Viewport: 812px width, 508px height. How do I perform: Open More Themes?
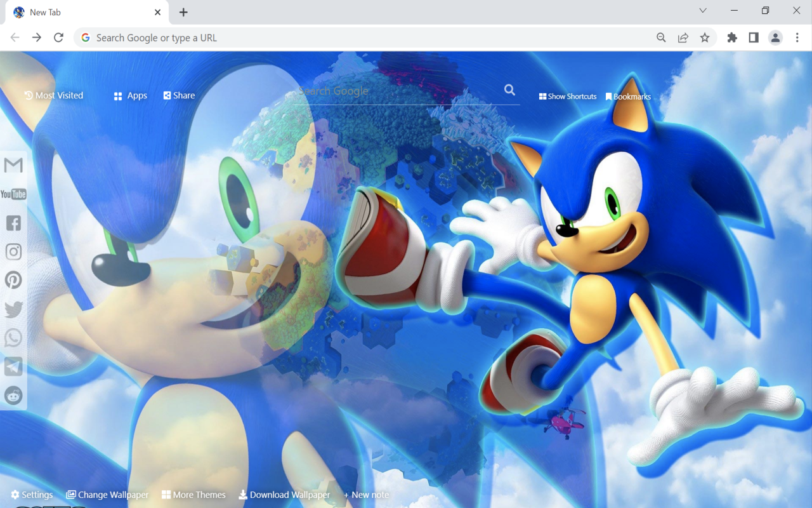point(193,495)
